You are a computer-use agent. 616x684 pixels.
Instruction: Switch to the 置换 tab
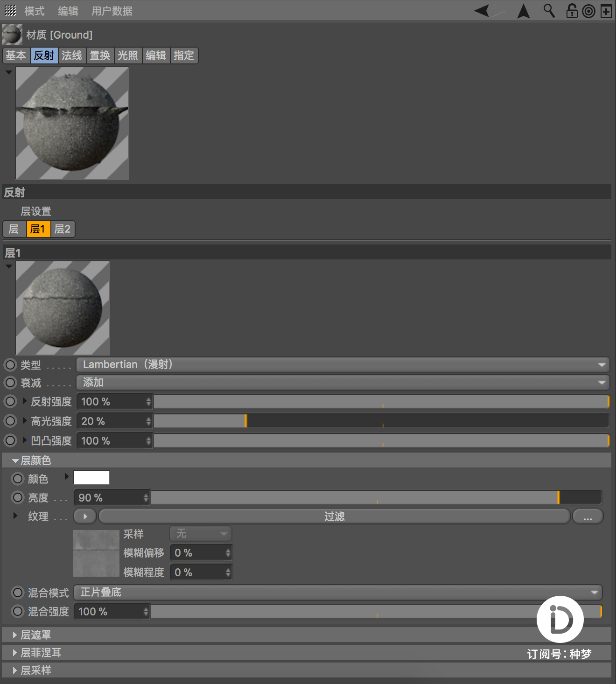click(x=100, y=56)
